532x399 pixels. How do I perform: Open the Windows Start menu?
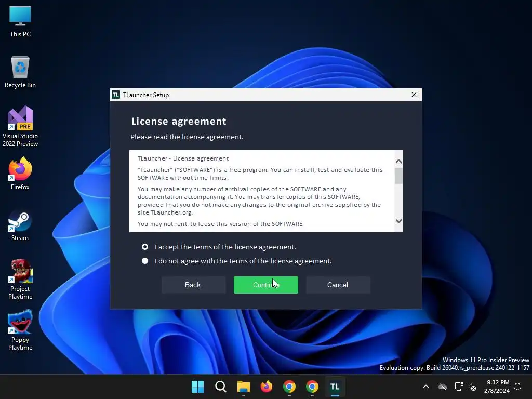(197, 387)
